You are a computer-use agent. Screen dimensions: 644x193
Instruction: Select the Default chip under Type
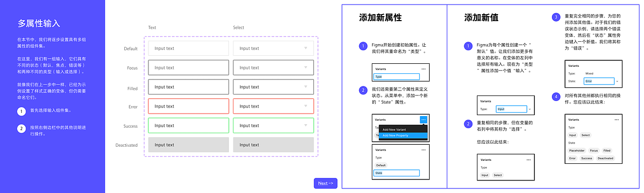pyautogui.click(x=381, y=165)
